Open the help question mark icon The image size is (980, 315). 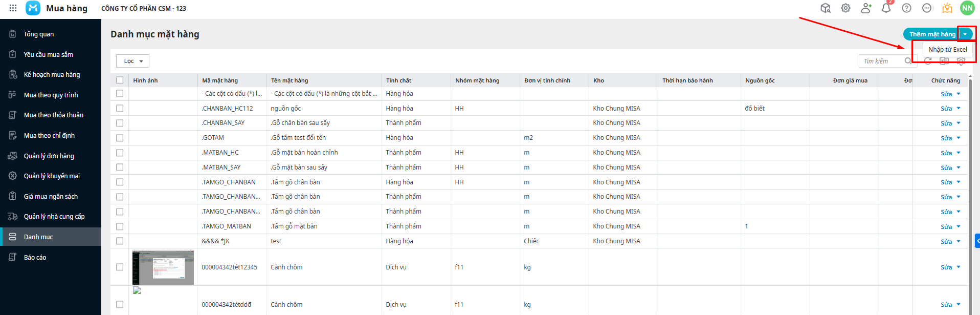pos(906,8)
